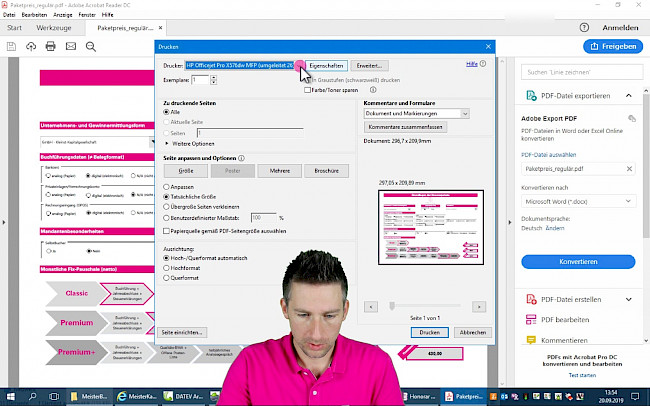
Task: Choose Querformat orientation option
Action: coord(166,279)
